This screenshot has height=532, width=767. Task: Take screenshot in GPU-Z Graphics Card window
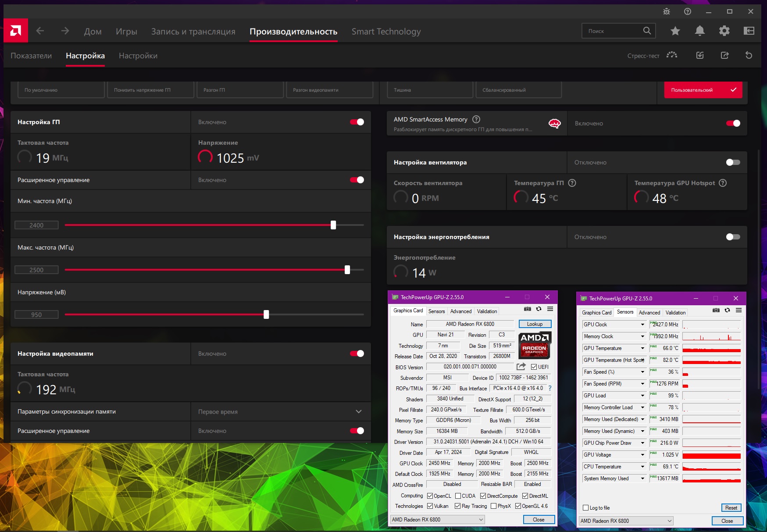coord(527,309)
